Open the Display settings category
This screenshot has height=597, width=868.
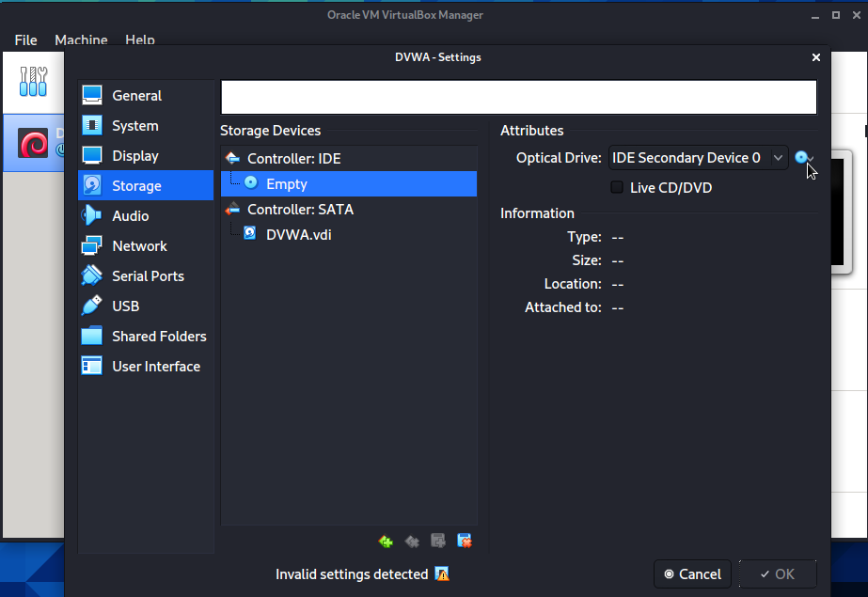[146, 155]
